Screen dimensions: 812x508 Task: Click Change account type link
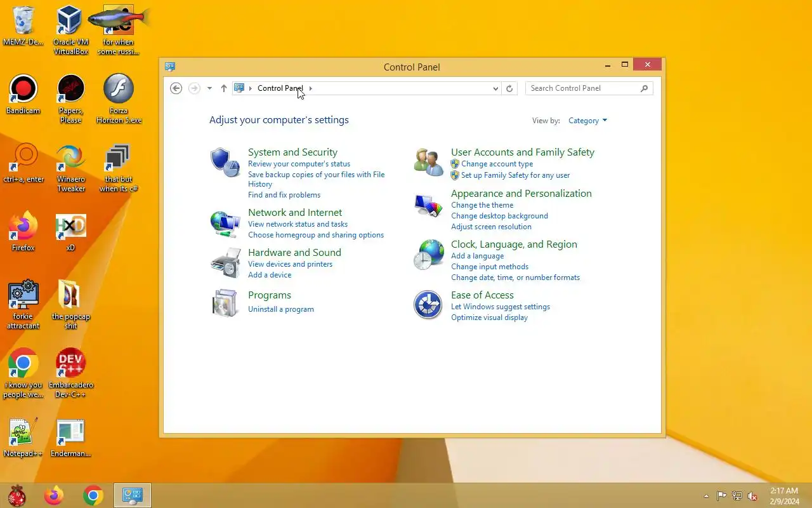(x=497, y=164)
